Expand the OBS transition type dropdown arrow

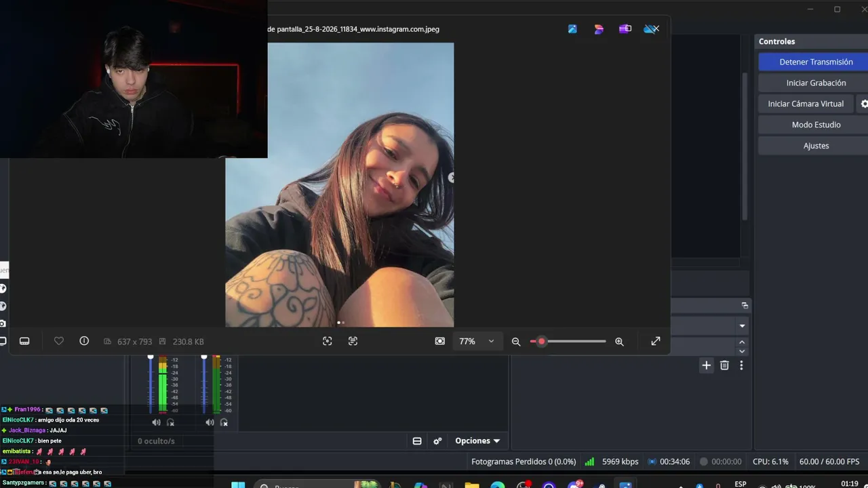click(x=742, y=326)
